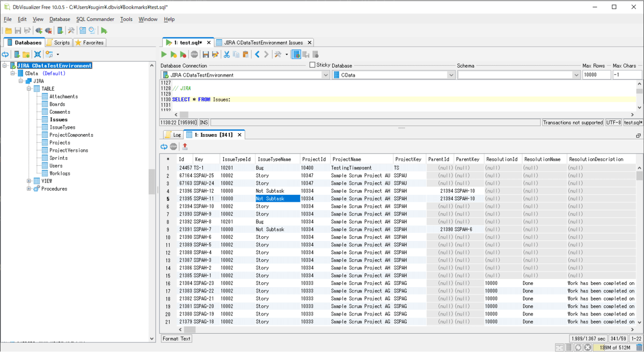The image size is (644, 352).
Task: Click the Format: Text button
Action: coord(177,339)
